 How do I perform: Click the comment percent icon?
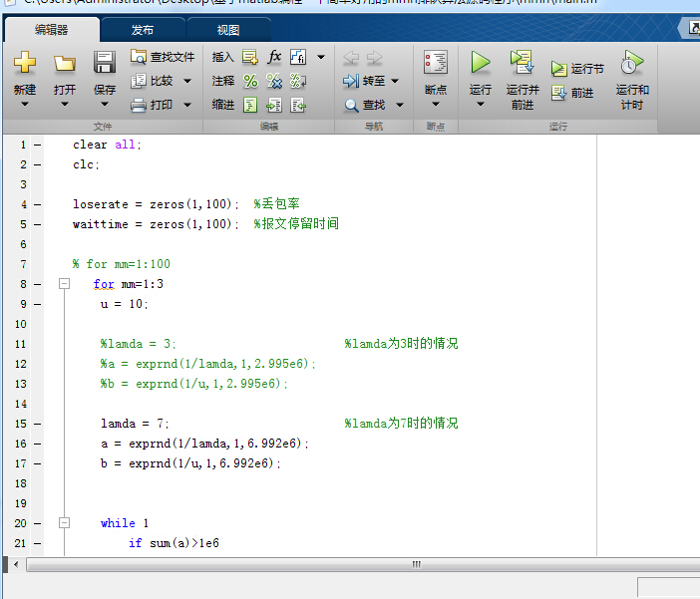click(x=250, y=81)
